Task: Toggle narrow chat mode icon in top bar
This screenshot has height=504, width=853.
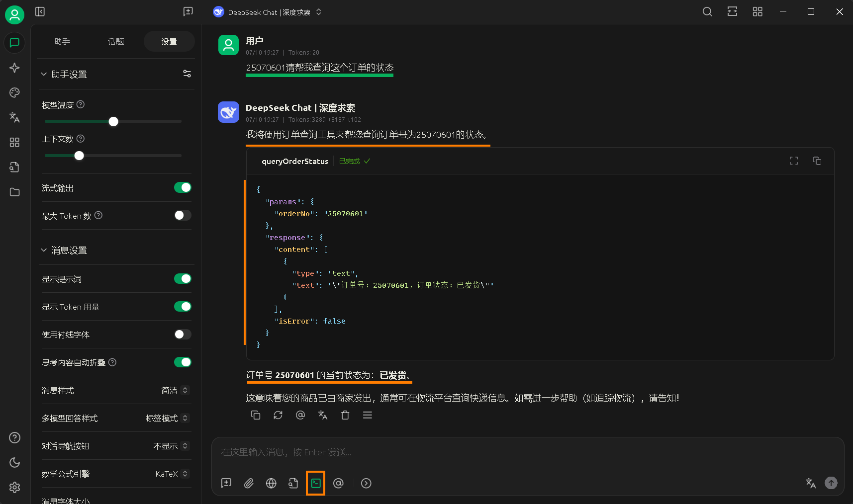Action: [732, 11]
